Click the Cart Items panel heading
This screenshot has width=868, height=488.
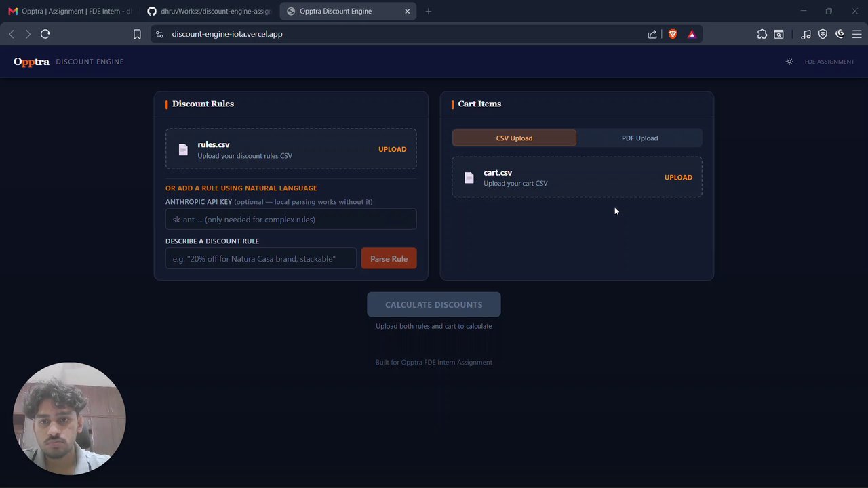coord(479,104)
